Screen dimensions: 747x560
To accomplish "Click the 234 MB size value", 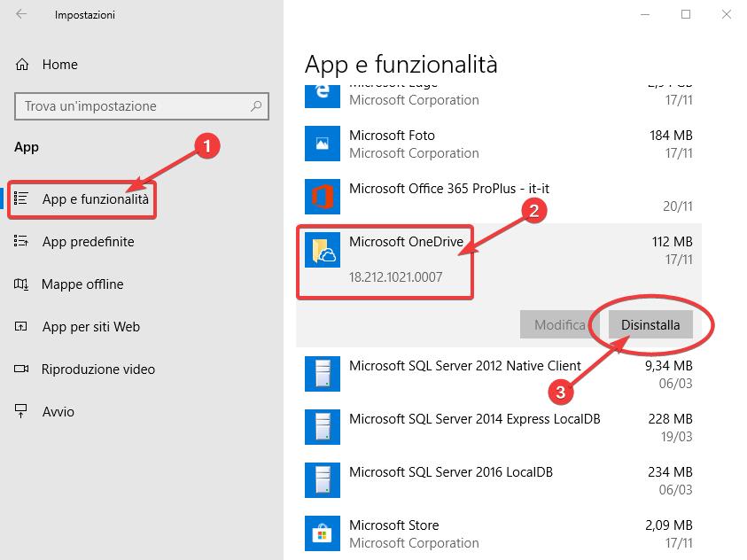I will (670, 472).
